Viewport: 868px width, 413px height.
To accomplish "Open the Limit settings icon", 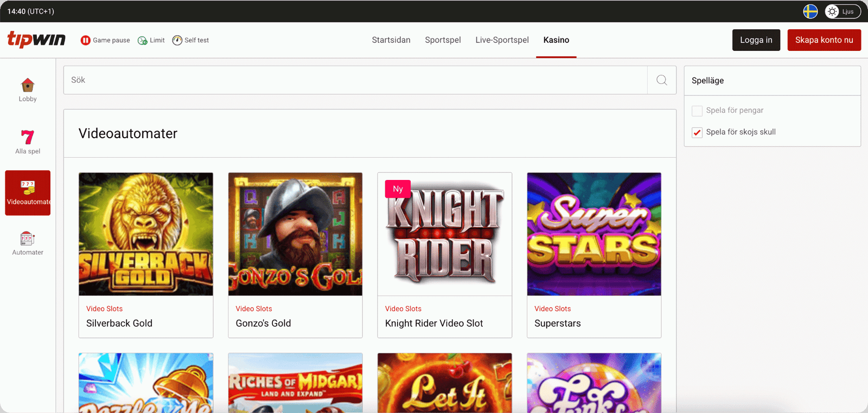I will 143,41.
